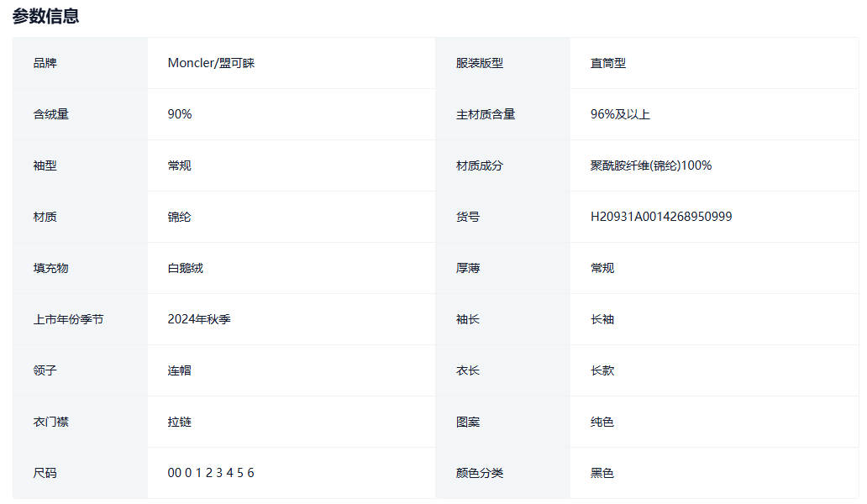Click the 白鹅绒 filling value

(x=186, y=268)
